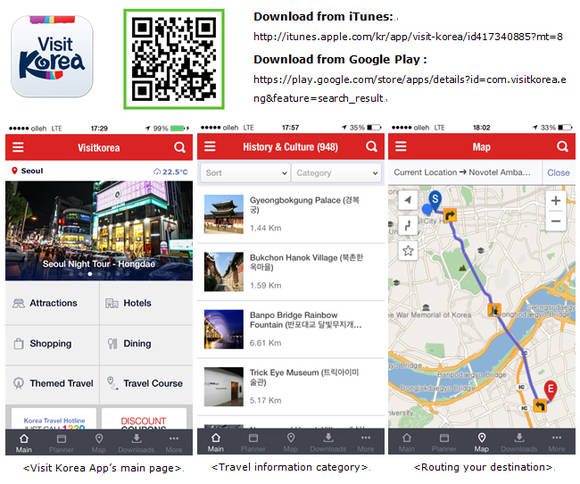Tap Seoul Night Tour - Hongdae banner

click(99, 231)
